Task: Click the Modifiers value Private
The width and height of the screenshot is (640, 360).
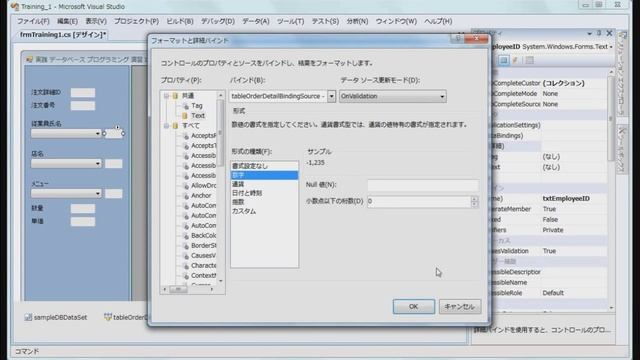Action: 553,230
